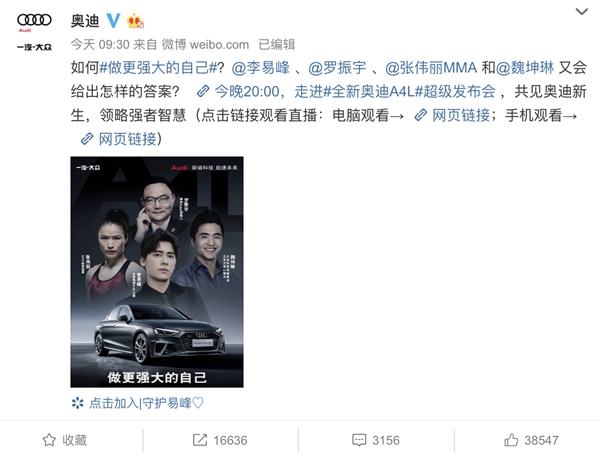
Task: Open the Audi profile avatar logo
Action: pos(34,32)
